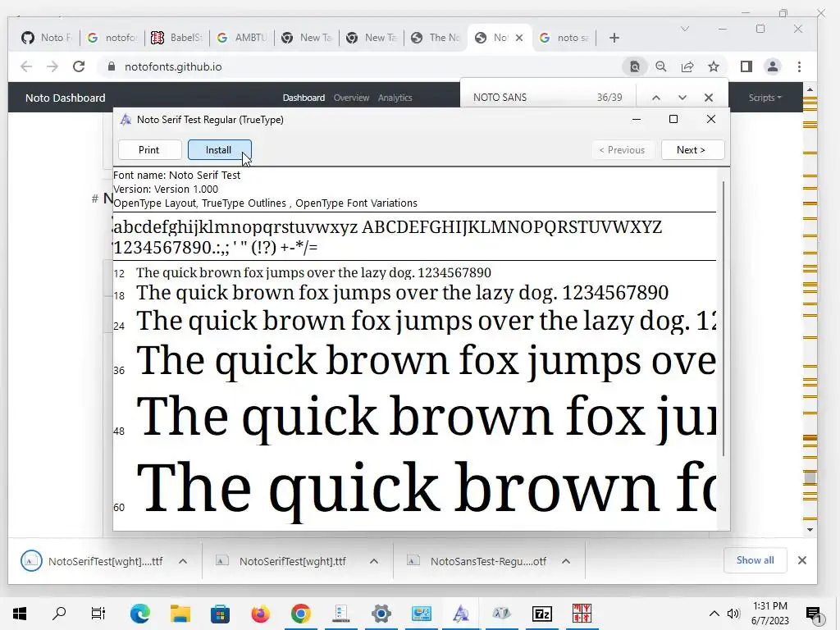The width and height of the screenshot is (840, 630).
Task: Expand the Scripts dropdown
Action: pyautogui.click(x=765, y=98)
